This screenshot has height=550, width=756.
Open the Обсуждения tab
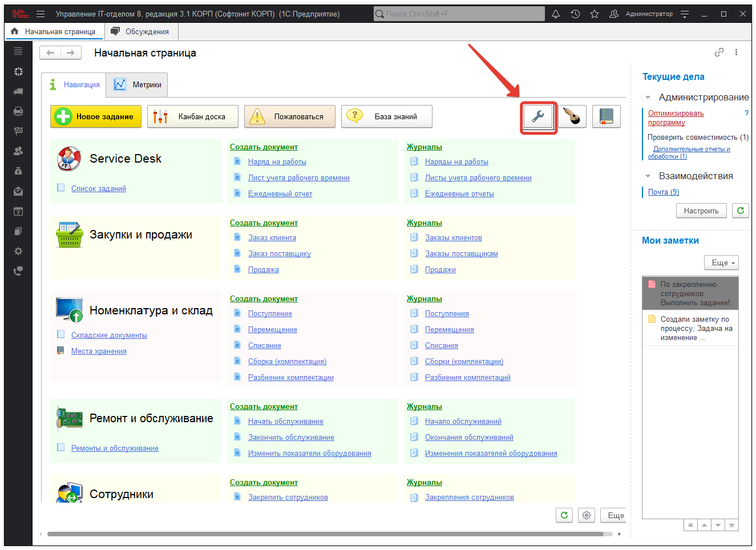140,31
